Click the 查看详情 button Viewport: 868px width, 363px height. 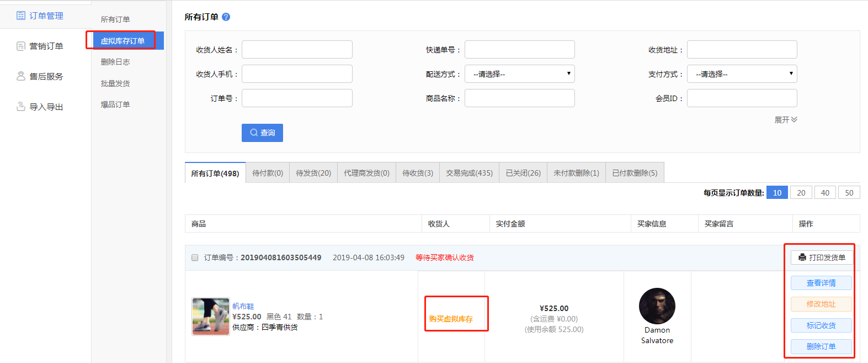pyautogui.click(x=821, y=283)
